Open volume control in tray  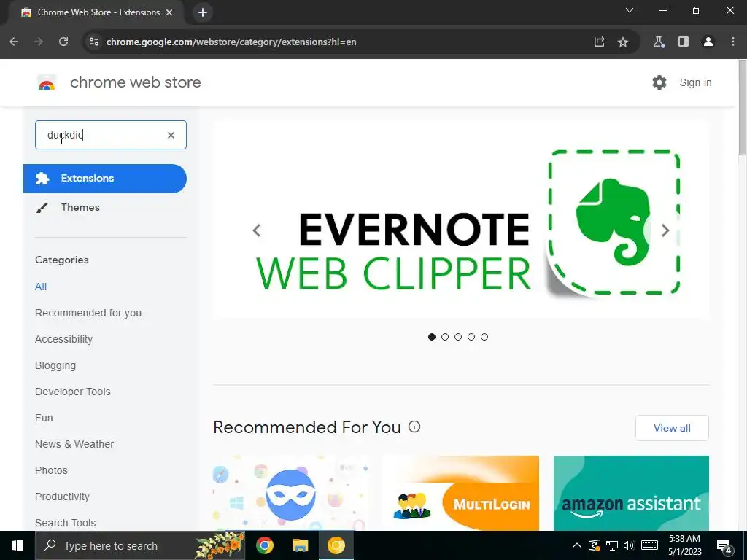point(629,545)
